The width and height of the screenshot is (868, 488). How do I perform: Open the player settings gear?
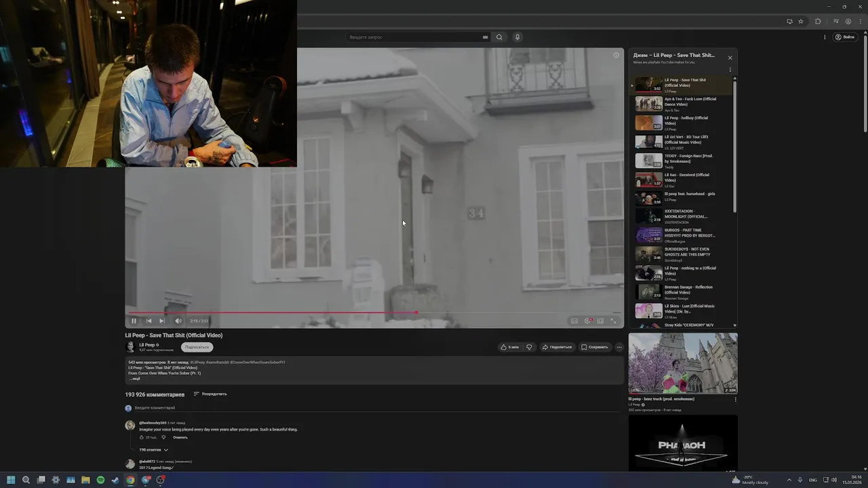coord(588,321)
